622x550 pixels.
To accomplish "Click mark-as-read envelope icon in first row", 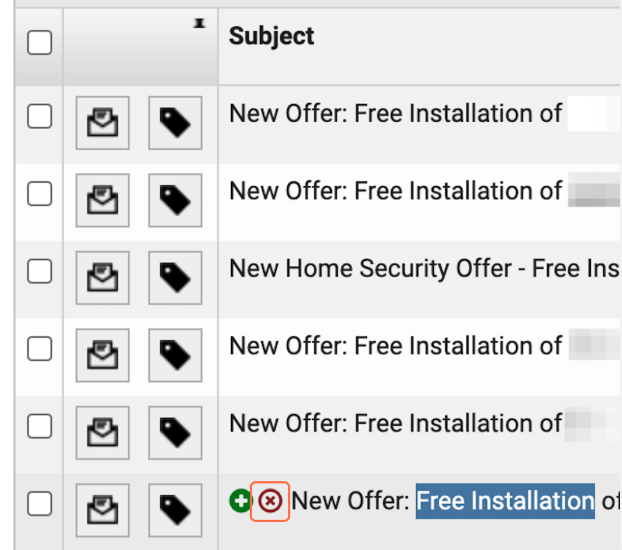I will click(x=103, y=123).
